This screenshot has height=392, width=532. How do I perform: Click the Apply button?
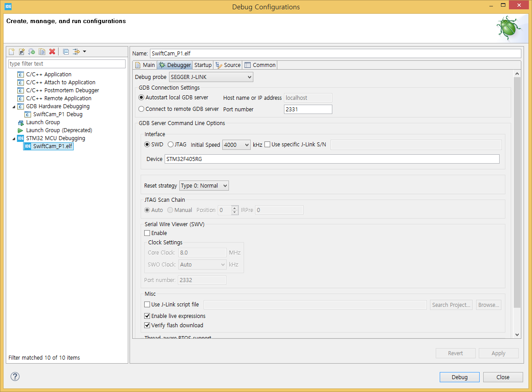(498, 353)
